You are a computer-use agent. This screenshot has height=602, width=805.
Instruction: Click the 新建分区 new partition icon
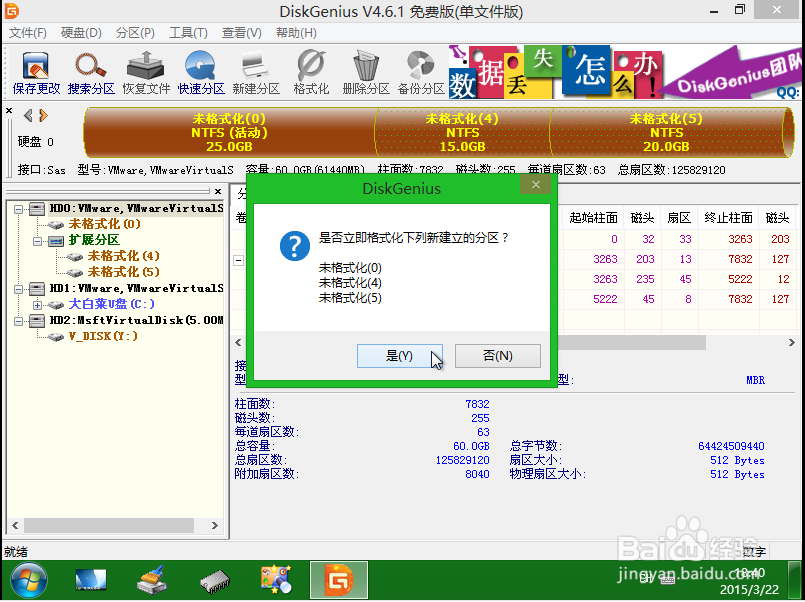pos(256,72)
